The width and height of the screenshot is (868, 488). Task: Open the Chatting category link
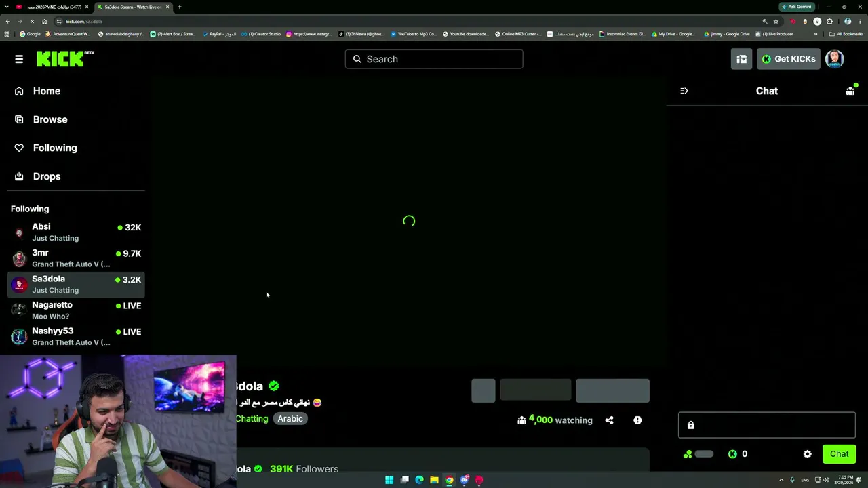[252, 419]
